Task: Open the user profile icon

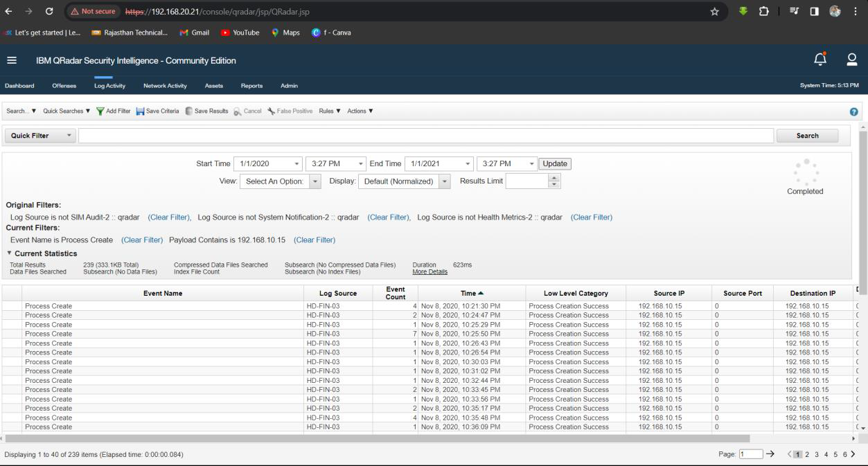Action: (x=853, y=60)
